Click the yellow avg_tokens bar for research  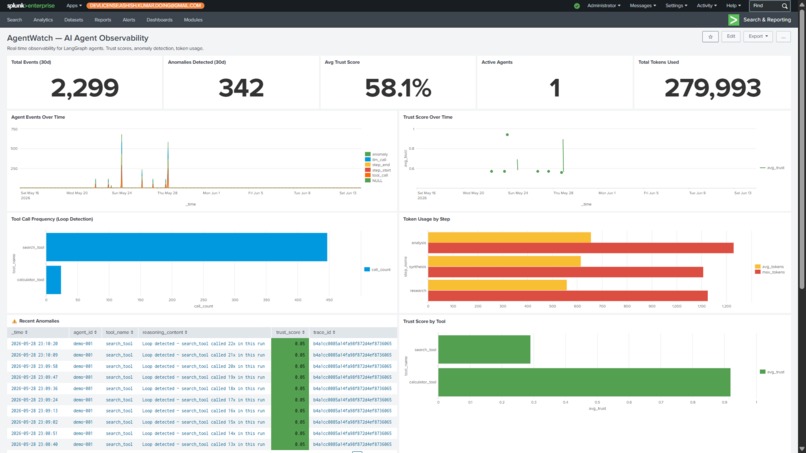click(497, 285)
